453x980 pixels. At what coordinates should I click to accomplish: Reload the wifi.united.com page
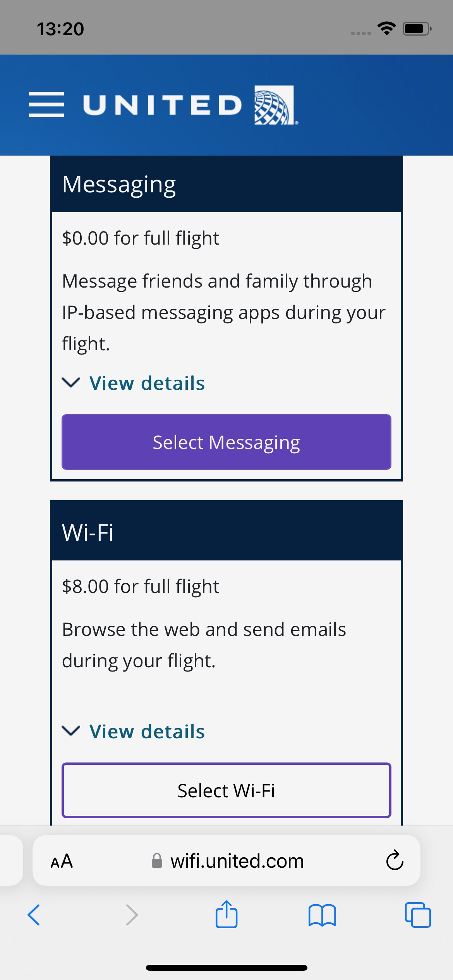395,860
